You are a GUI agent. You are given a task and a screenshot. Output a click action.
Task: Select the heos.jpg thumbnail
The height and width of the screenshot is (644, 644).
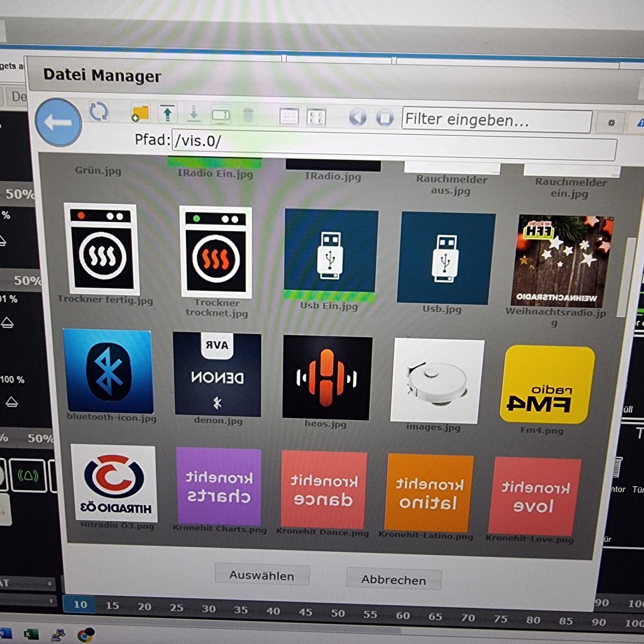(x=327, y=378)
